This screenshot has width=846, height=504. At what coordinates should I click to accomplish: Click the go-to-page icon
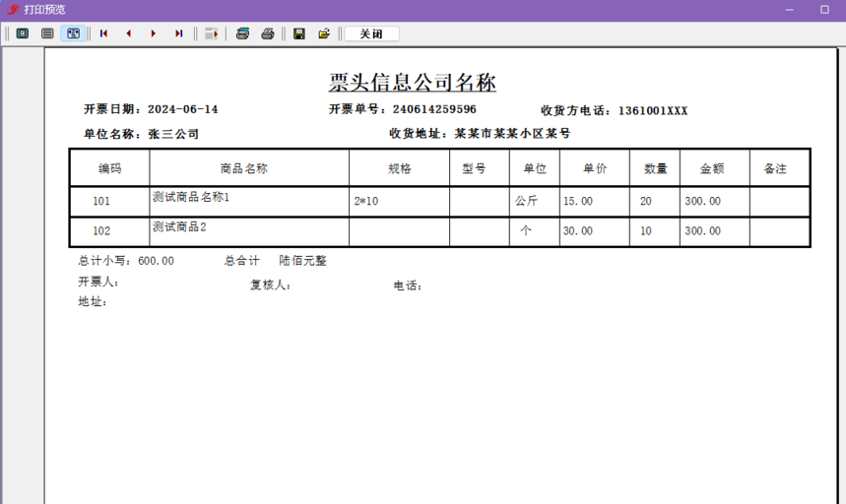pyautogui.click(x=211, y=33)
